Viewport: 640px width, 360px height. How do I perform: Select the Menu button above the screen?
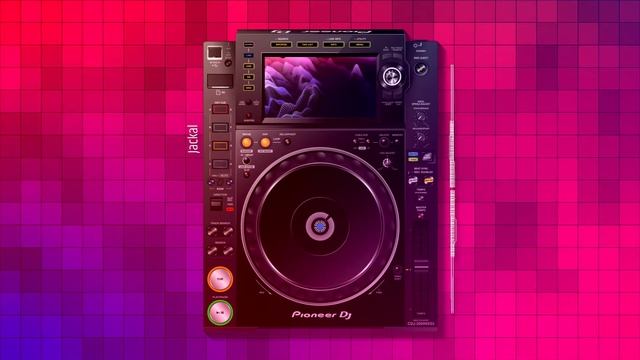coord(360,44)
